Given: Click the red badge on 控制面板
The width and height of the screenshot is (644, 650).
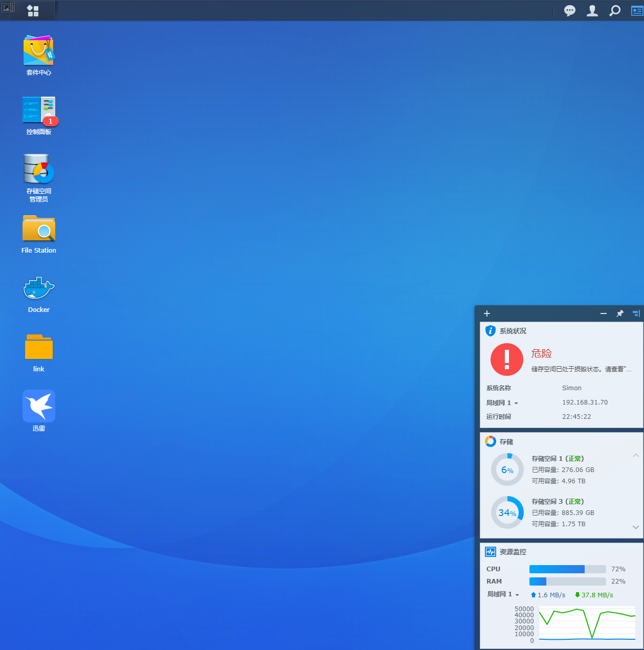Looking at the screenshot, I should point(51,121).
